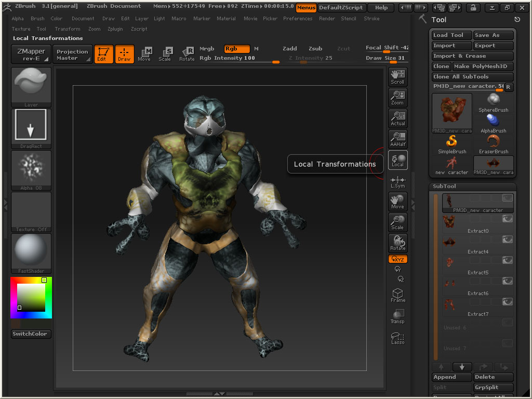The width and height of the screenshot is (532, 399).
Task: Click the AAHalf icon
Action: [397, 139]
